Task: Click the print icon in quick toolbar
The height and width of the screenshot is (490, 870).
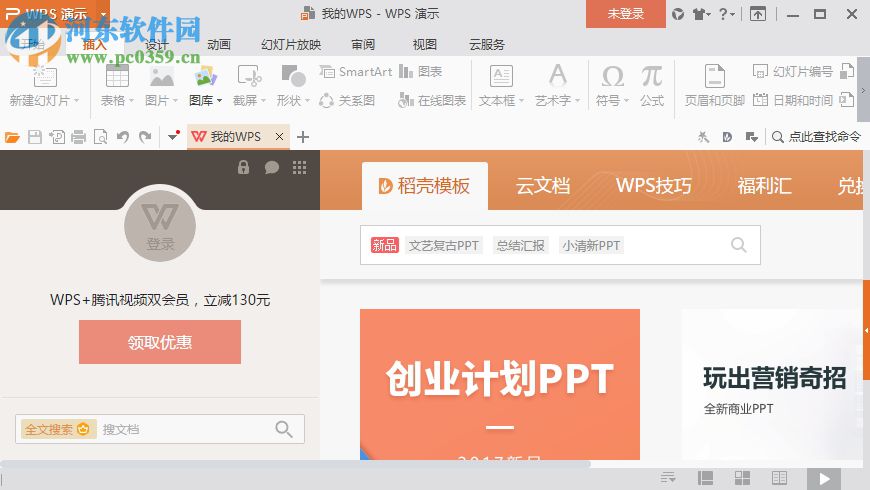Action: pos(78,137)
